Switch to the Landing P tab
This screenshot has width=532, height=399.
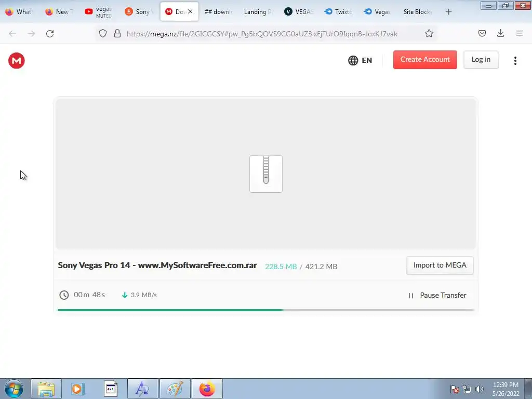pos(258,11)
